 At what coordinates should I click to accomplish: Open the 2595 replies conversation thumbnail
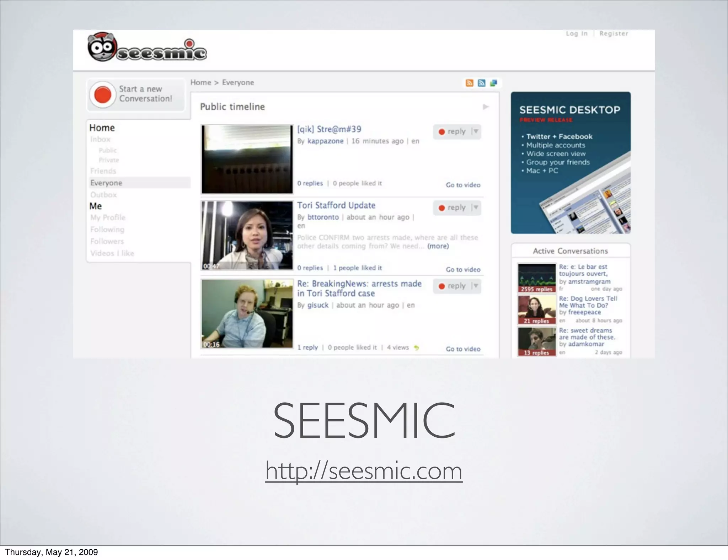[x=536, y=278]
